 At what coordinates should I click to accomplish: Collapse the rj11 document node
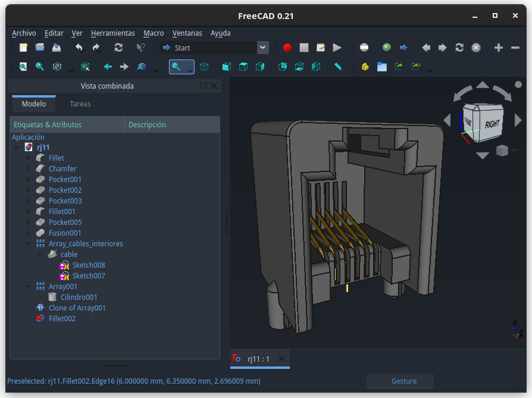click(16, 148)
